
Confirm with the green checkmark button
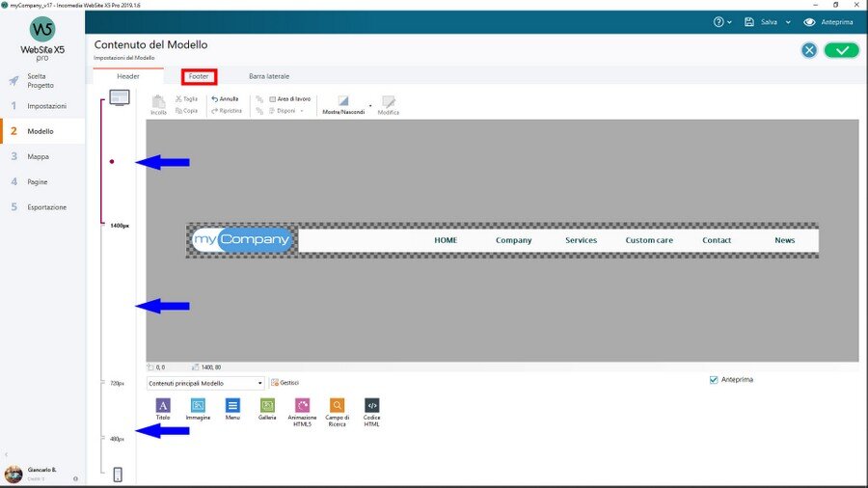point(841,50)
